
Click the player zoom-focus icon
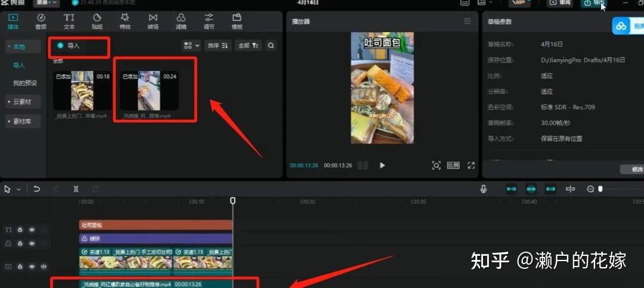436,165
